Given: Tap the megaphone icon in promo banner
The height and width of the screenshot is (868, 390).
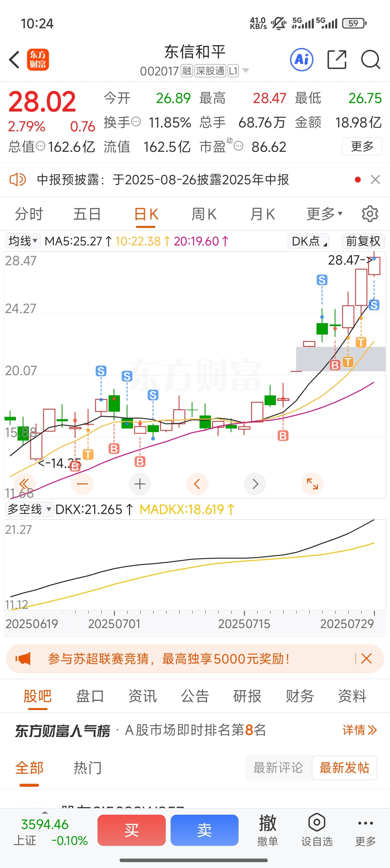Looking at the screenshot, I should coord(23,658).
